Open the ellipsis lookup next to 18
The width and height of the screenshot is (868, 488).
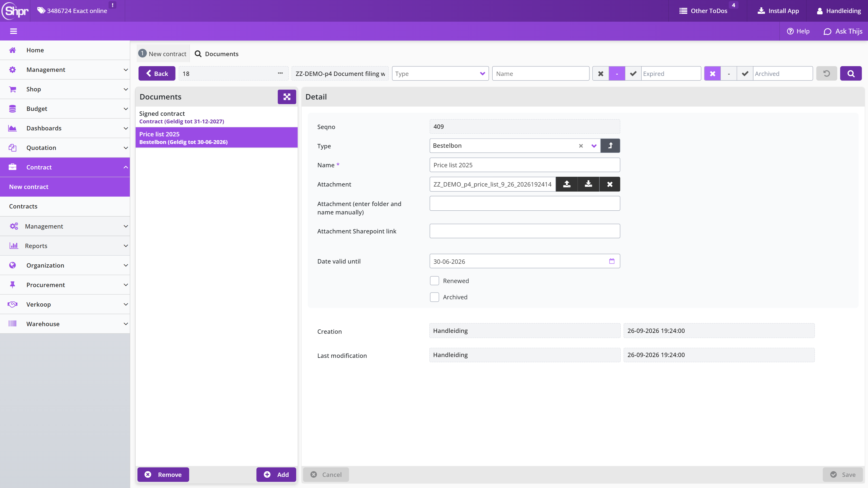280,73
